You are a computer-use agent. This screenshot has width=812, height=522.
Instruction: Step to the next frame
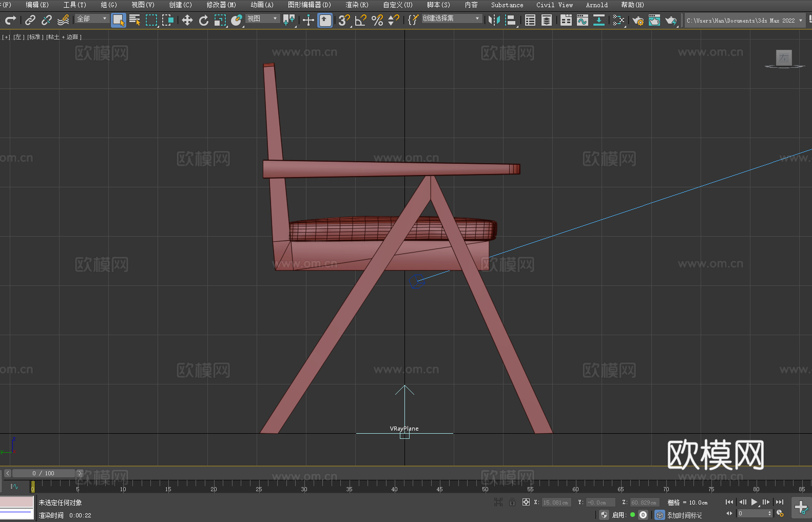pos(766,502)
